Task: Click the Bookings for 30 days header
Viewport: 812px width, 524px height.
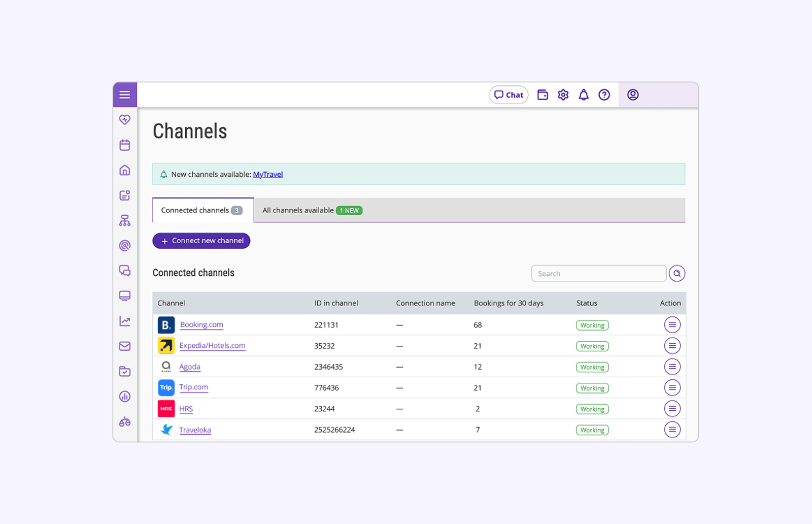Action: tap(509, 303)
